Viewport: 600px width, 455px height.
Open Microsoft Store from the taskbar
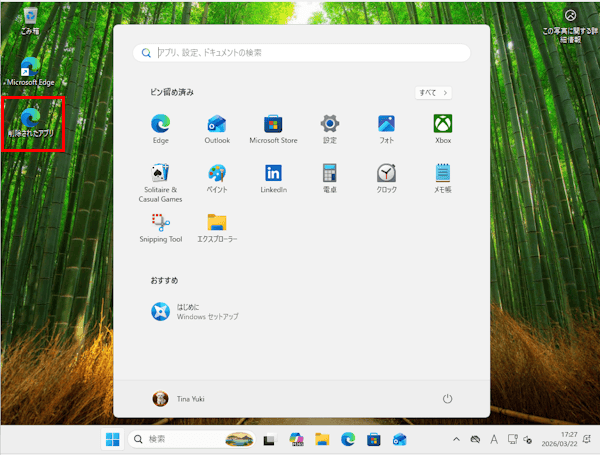click(x=373, y=439)
